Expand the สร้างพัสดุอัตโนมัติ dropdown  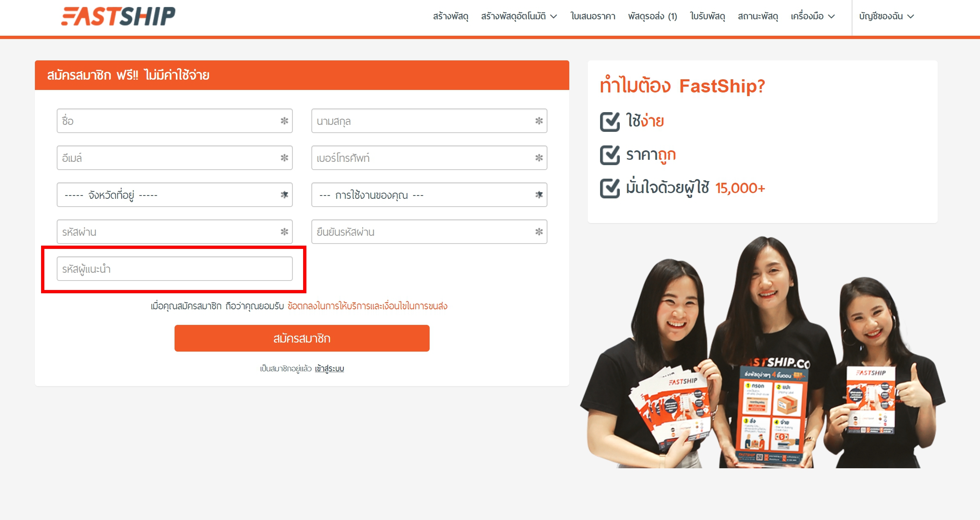click(x=519, y=16)
